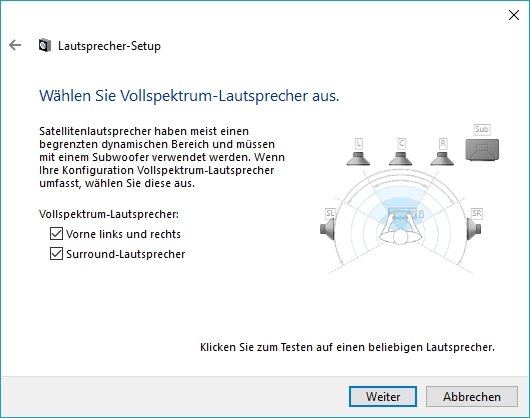This screenshot has height=418, width=530.
Task: Uncheck the Vorne links und rechts checkbox
Action: [x=56, y=233]
